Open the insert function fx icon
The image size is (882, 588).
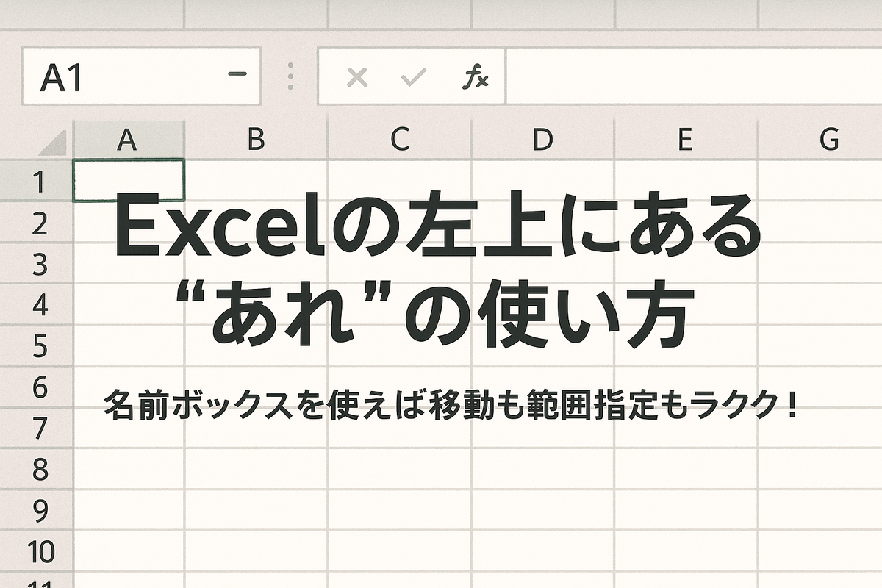coord(475,77)
